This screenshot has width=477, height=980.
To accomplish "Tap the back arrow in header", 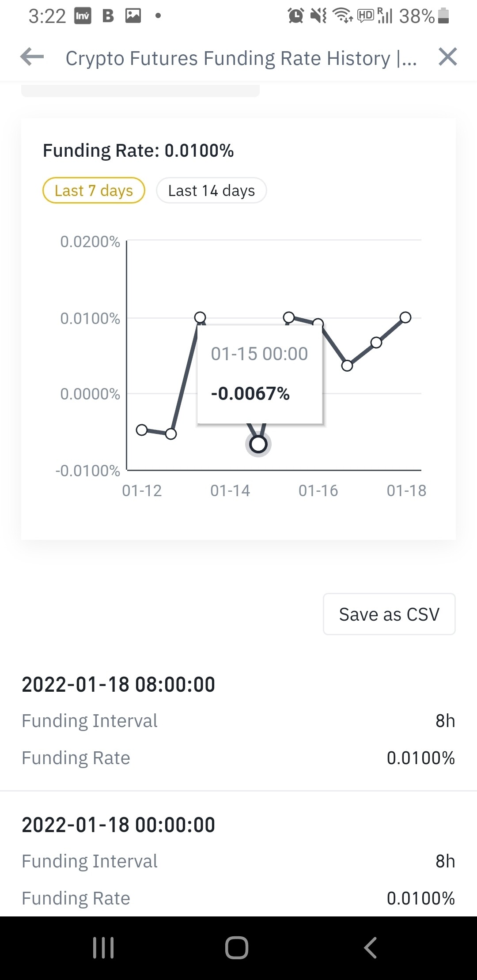I will (x=32, y=57).
